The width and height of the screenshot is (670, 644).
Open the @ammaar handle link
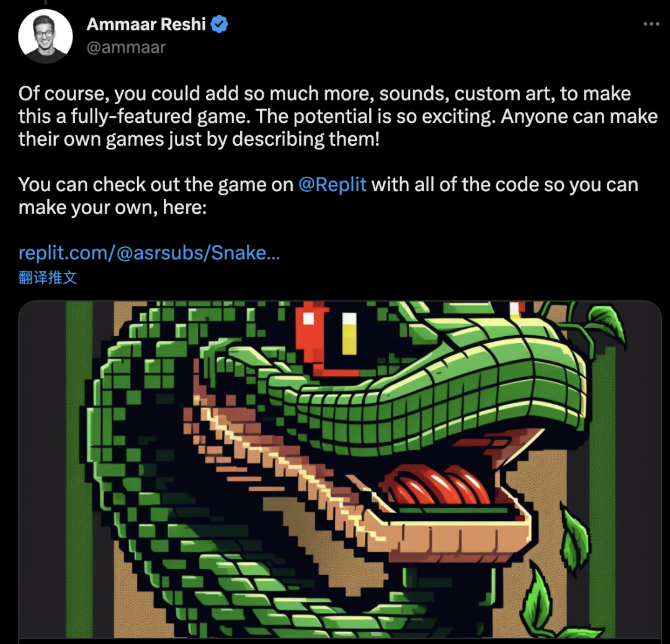tap(126, 47)
